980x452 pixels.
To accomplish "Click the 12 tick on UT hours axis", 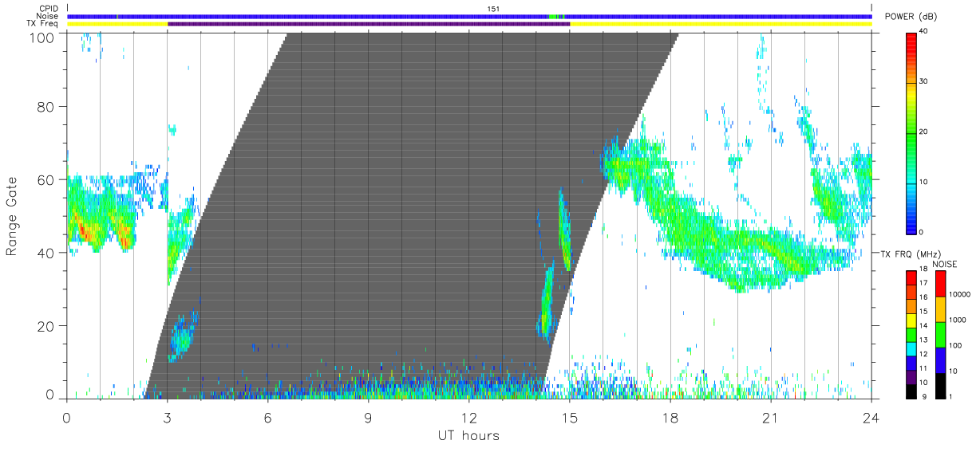I will click(x=468, y=417).
